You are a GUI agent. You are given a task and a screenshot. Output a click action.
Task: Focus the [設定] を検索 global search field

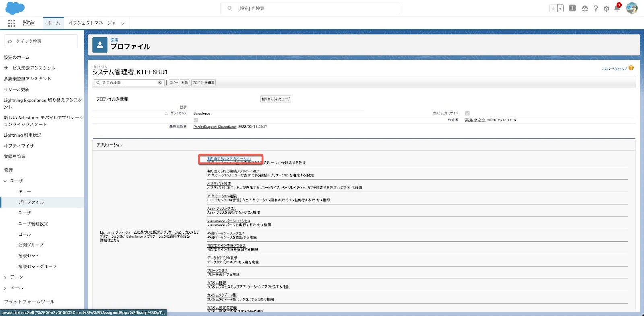pos(310,8)
